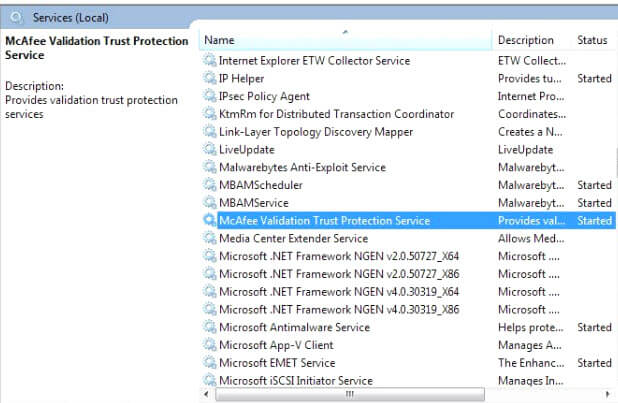
Task: Select Media Center Extender Service name
Action: [294, 238]
